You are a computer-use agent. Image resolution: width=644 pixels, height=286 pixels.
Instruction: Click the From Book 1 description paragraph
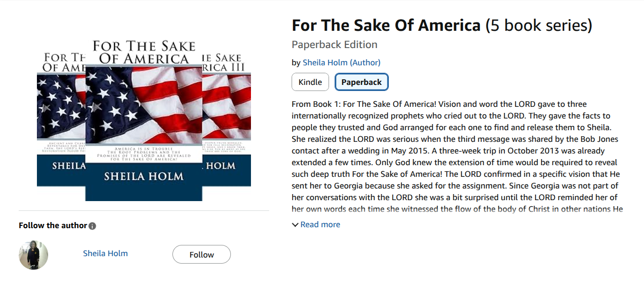coord(456,156)
